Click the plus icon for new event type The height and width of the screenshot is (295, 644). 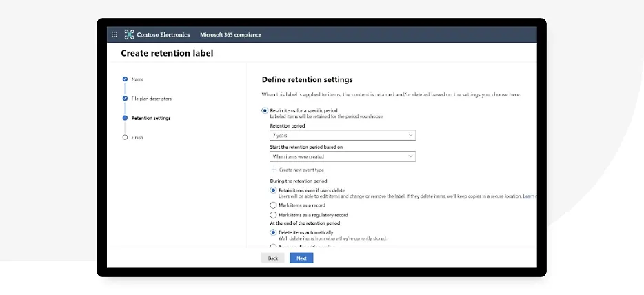point(273,170)
